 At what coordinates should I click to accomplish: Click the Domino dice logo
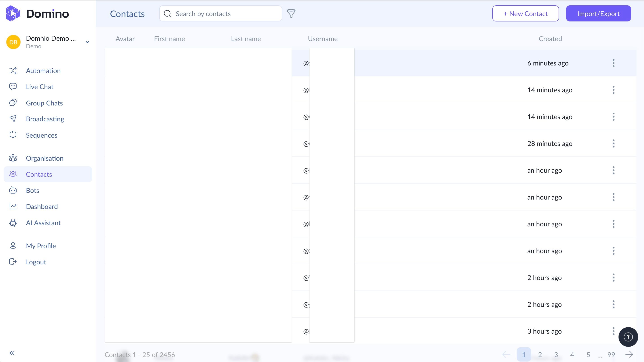[x=13, y=13]
